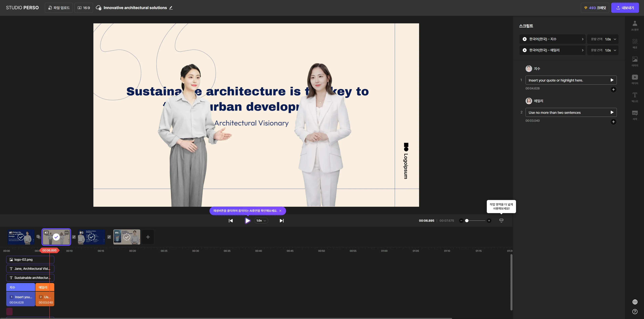644x319 pixels.
Task: Open 문장 간격 dropdown for 지수 voice
Action: [603, 39]
